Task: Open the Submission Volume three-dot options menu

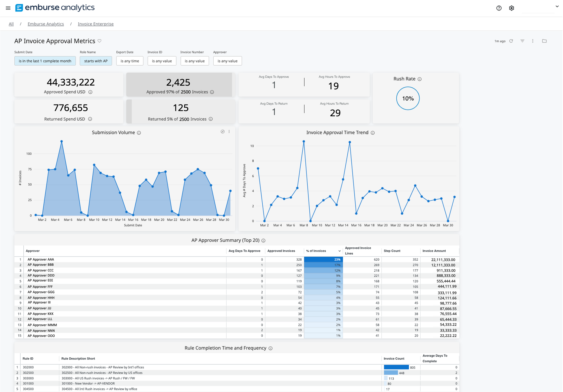Action: pos(229,132)
